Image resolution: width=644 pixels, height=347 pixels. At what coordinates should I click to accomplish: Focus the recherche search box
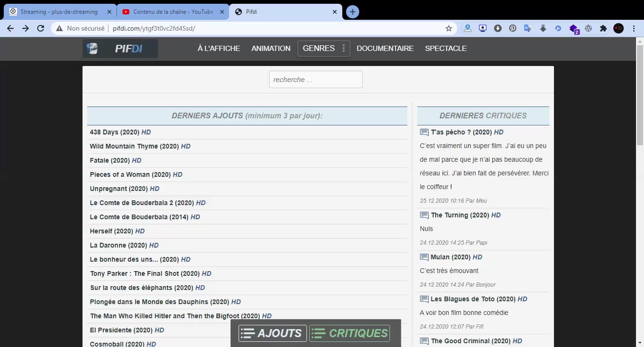pyautogui.click(x=316, y=80)
